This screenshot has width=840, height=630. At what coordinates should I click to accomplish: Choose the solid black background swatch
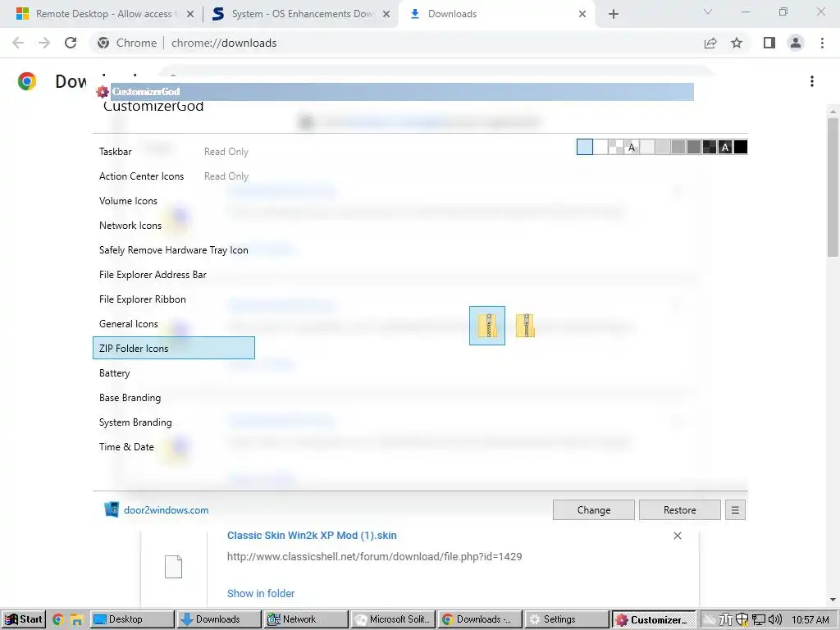coord(741,147)
